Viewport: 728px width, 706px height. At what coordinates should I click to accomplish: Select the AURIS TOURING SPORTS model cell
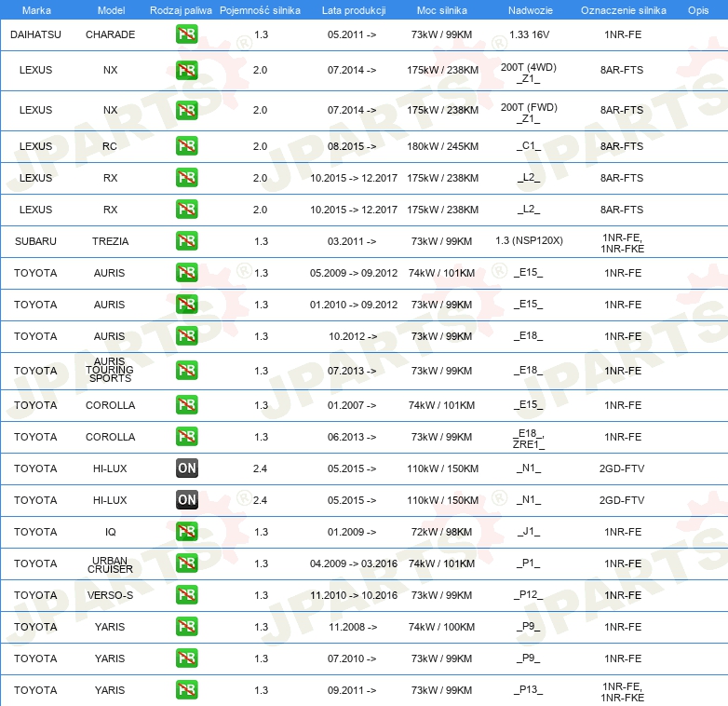(110, 370)
